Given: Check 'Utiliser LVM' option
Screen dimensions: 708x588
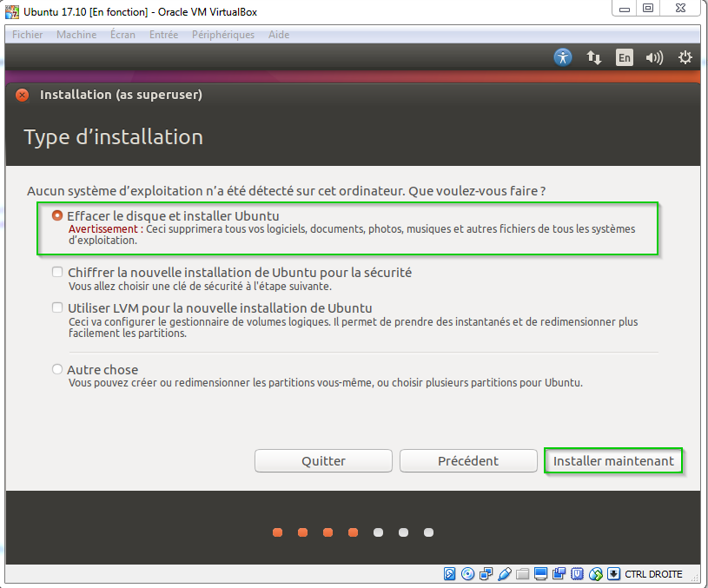Looking at the screenshot, I should click(57, 308).
